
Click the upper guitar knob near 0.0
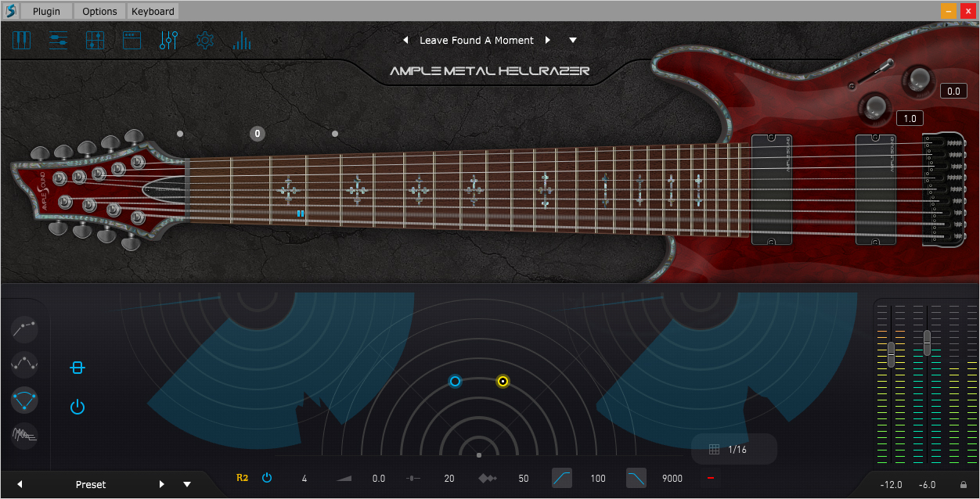[x=918, y=80]
